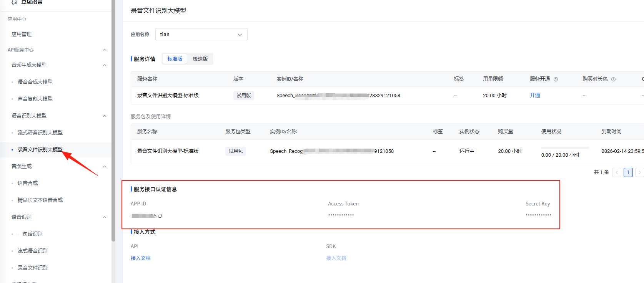Copy the APP ID value
The width and height of the screenshot is (644, 283).
160,216
